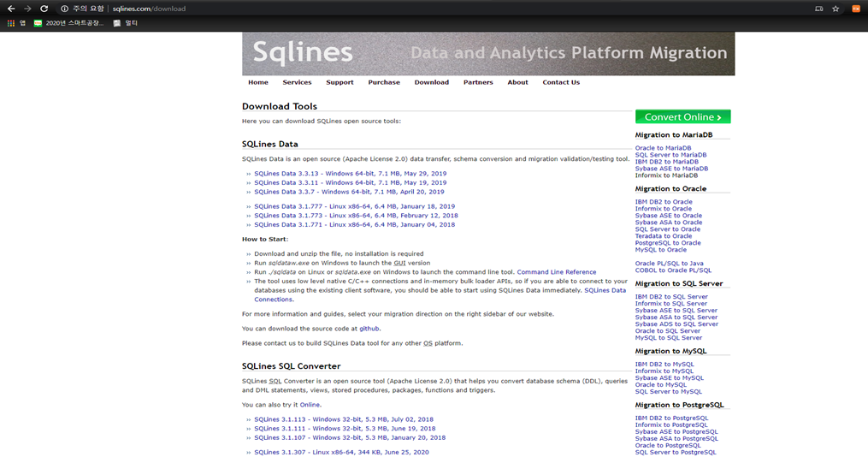Click the browser forward arrow
Screen dimensions: 868x457
(x=27, y=9)
